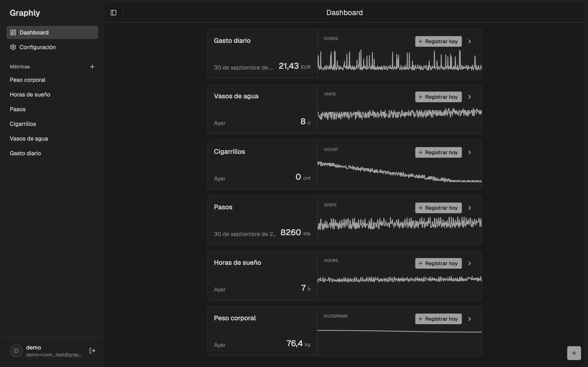Click Registrar hoy for Horas de sueño
Viewport: 588px width, 367px height.
coord(438,263)
